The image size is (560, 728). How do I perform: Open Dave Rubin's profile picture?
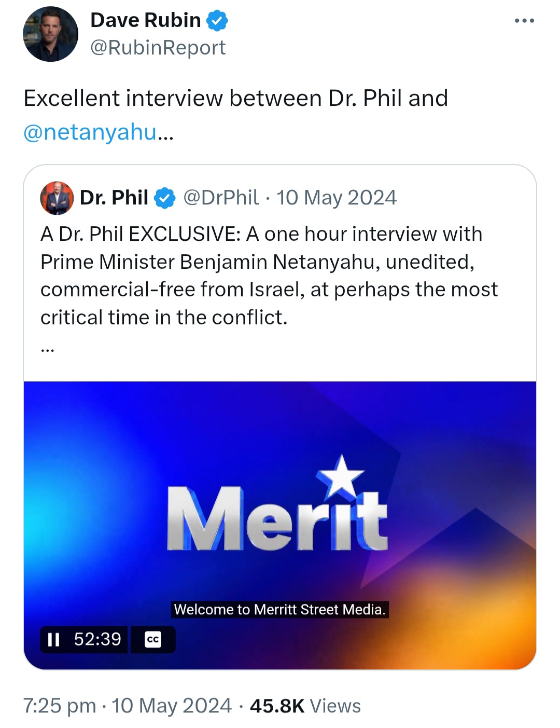tap(50, 34)
